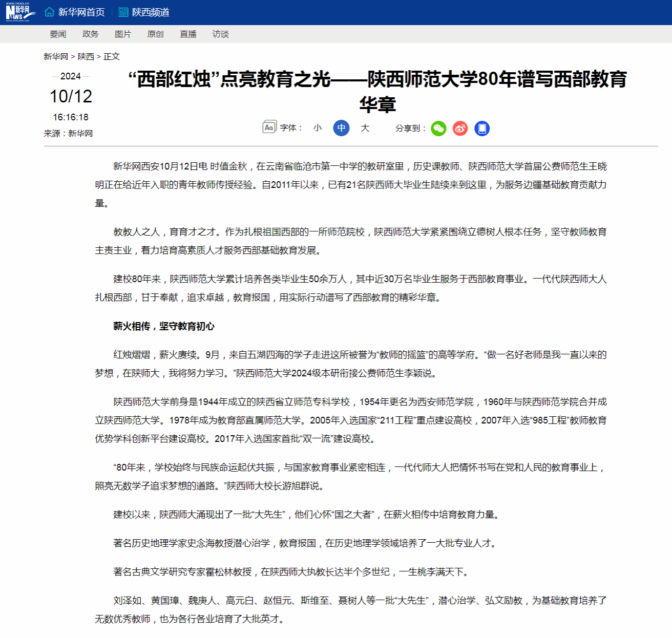Open the 原创 menu item

156,34
